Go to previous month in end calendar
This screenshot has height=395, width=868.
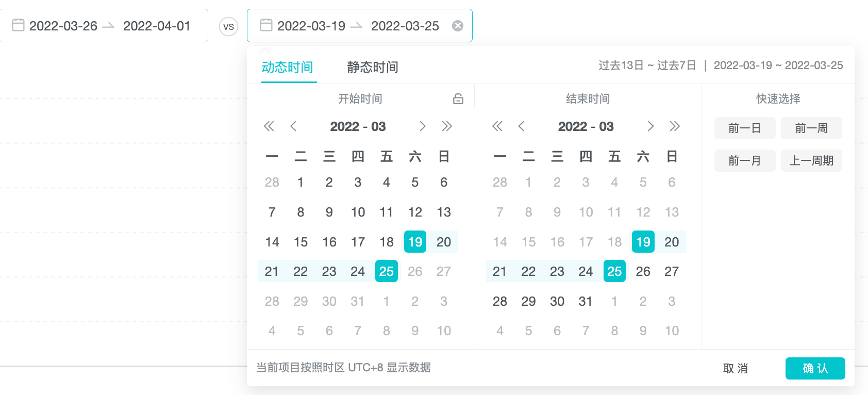pos(521,126)
